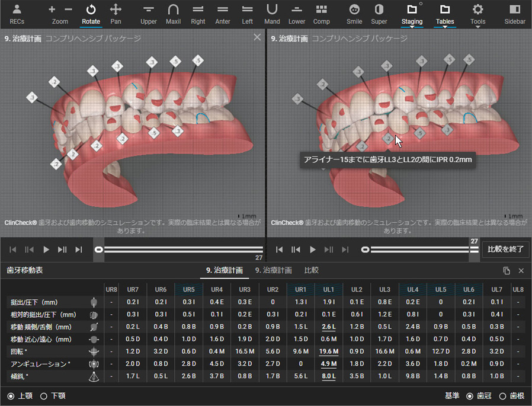This screenshot has height=406, width=532.
Task: Select the Mand occlusal view
Action: click(x=272, y=14)
